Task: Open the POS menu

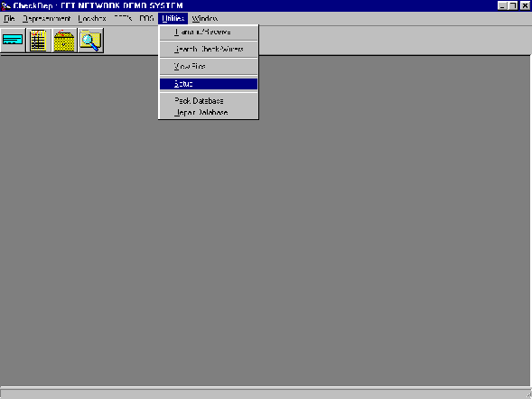Action: tap(146, 18)
